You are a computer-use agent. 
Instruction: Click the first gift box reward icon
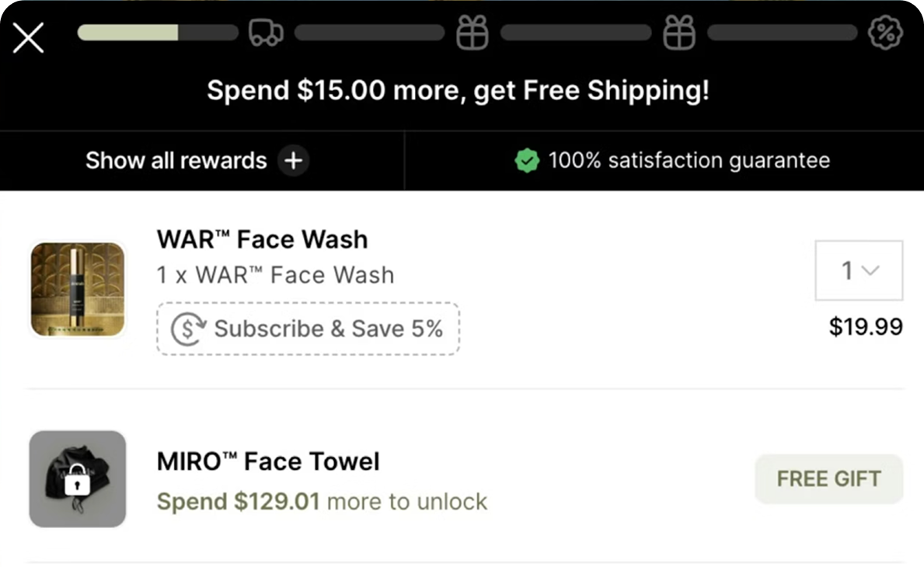coord(472,33)
